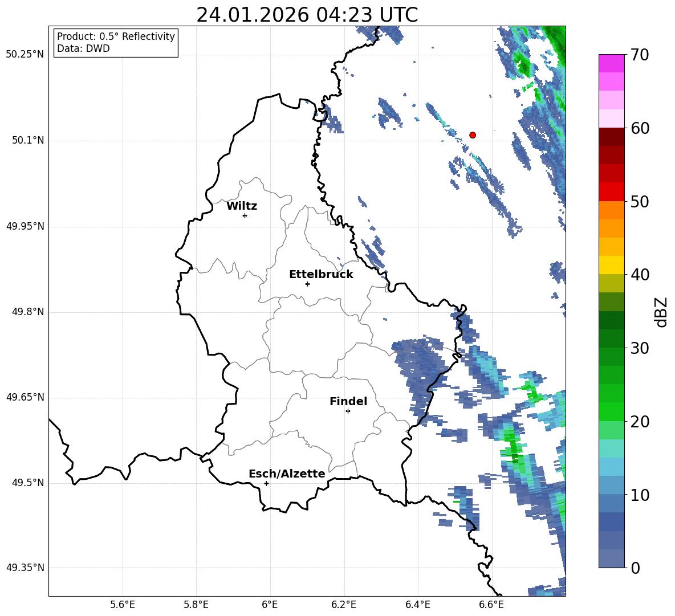Click the Esch/Alzette station cross marker
The height and width of the screenshot is (616, 675).
[x=266, y=483]
